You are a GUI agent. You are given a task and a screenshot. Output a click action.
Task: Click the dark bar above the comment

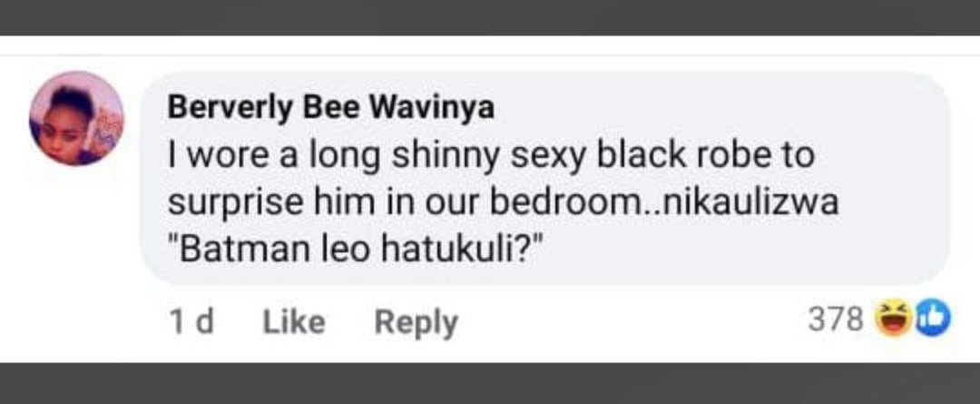pos(490,16)
